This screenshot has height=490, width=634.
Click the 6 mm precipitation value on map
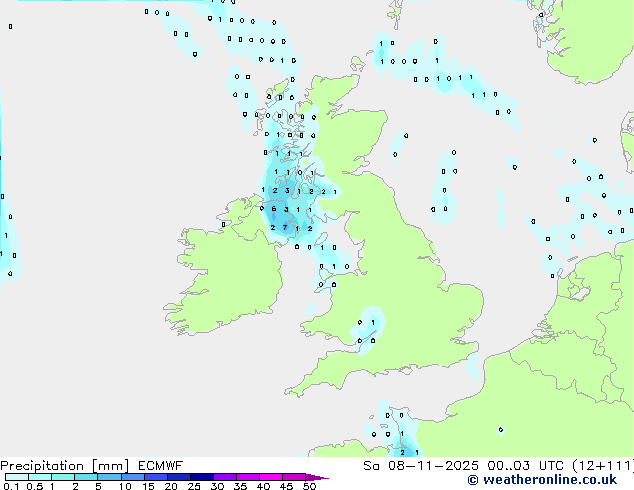(274, 209)
